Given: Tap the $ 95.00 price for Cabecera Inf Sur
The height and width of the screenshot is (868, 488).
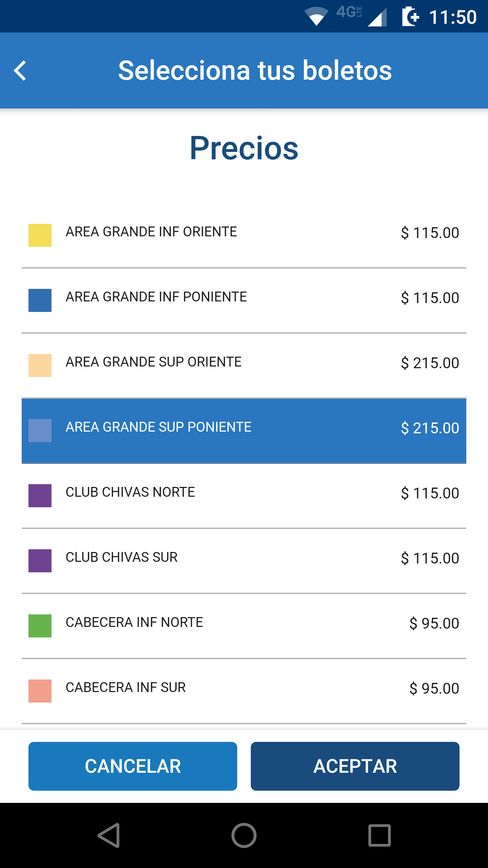Looking at the screenshot, I should [434, 689].
